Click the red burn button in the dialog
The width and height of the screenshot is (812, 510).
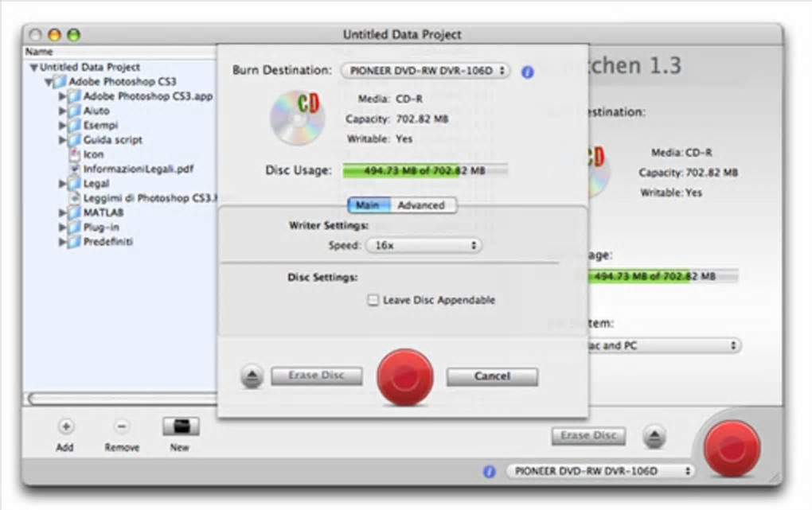[405, 377]
